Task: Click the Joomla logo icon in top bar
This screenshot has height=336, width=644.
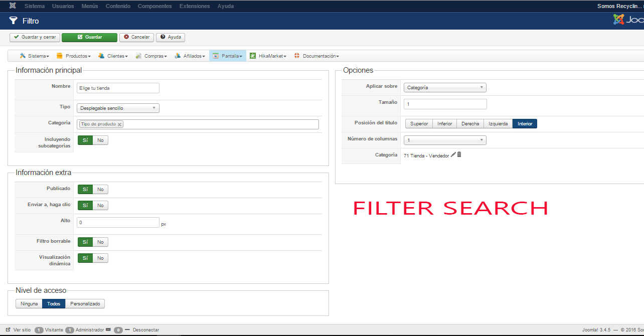Action: pyautogui.click(x=12, y=6)
